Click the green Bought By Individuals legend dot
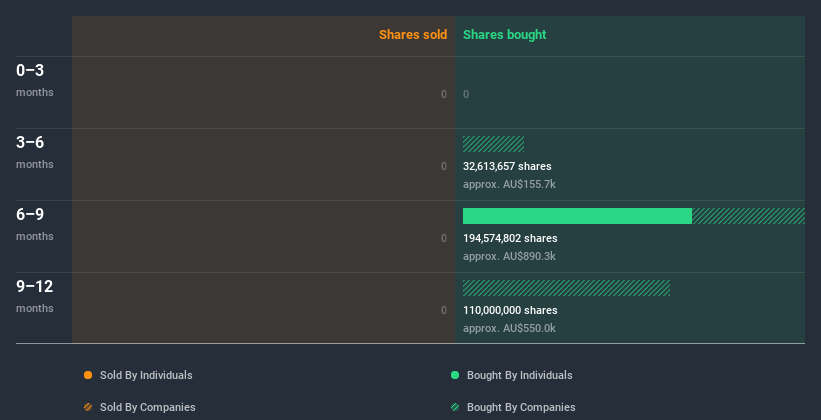 455,375
